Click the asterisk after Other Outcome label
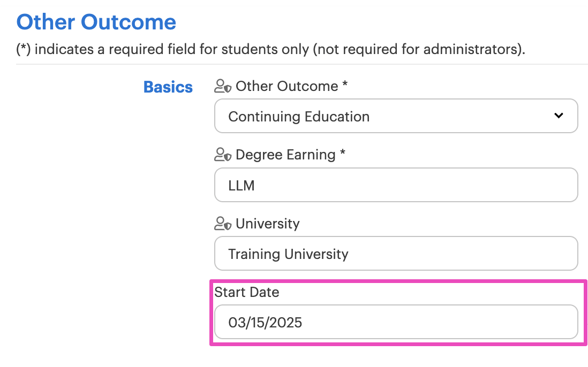This screenshot has width=588, height=367. click(x=345, y=85)
